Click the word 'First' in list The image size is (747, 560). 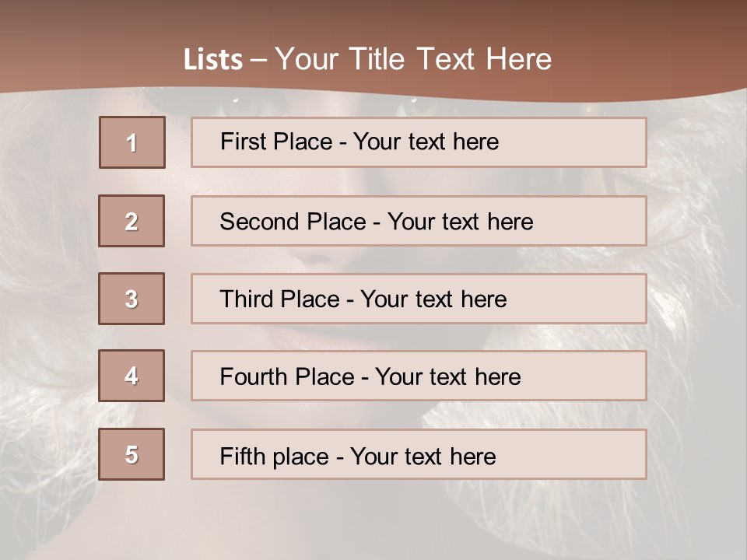[x=242, y=142]
